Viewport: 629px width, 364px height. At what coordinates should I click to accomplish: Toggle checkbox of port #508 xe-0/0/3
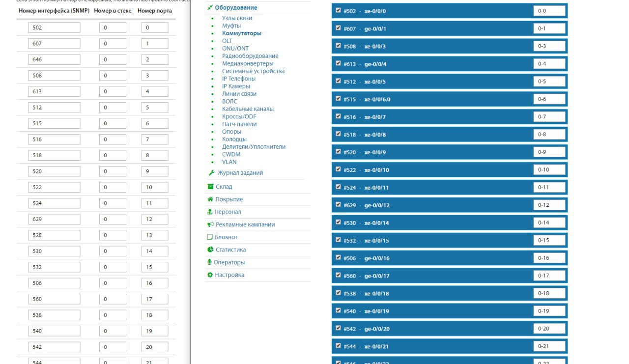[x=338, y=46]
